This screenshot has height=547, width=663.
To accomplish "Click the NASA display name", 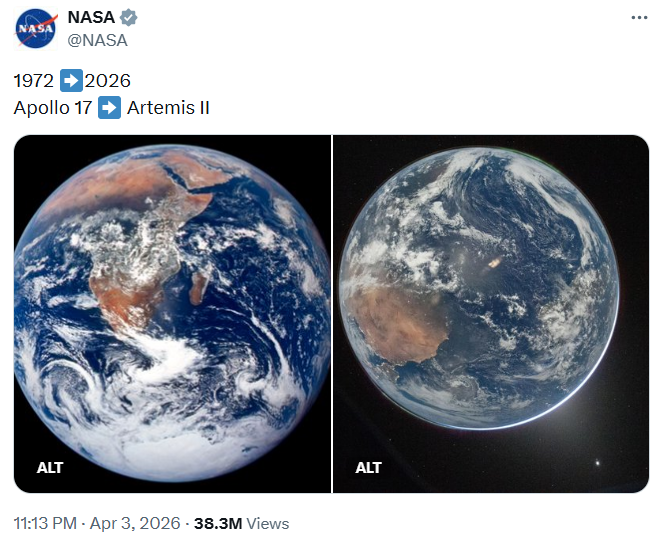I will point(91,19).
